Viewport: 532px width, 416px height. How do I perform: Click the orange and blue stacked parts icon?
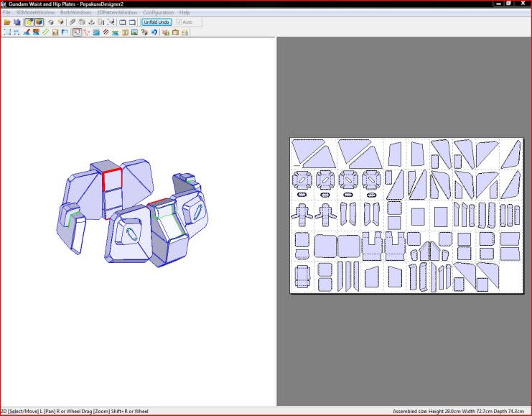coord(36,32)
